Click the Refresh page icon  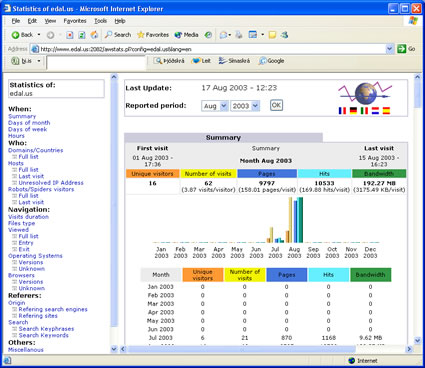[82, 35]
